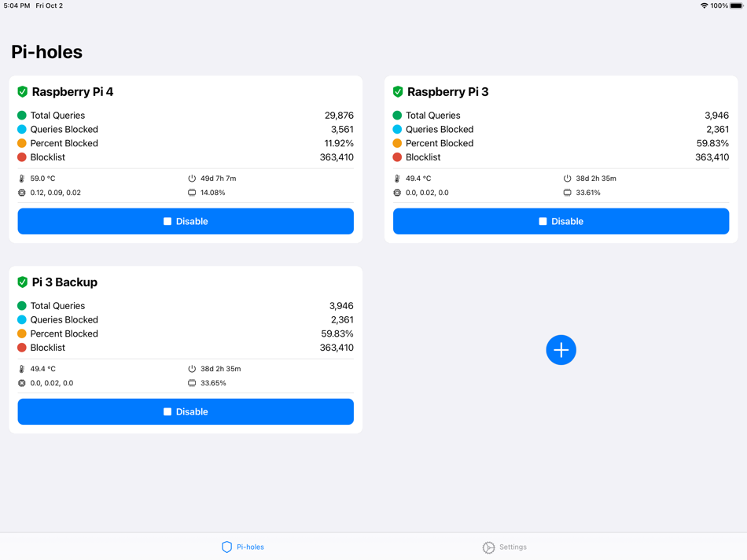Select Percent Blocked label in Raspberry Pi 4 card
The height and width of the screenshot is (560, 747).
point(64,143)
